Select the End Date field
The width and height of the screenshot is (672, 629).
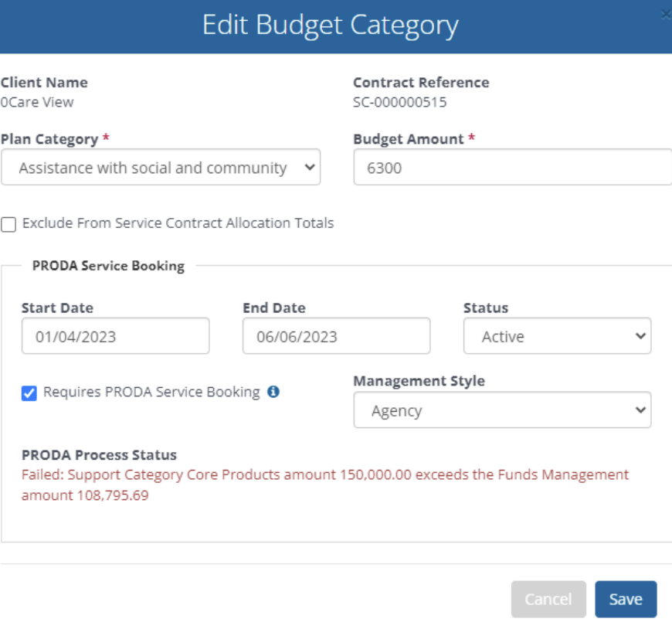coord(337,335)
